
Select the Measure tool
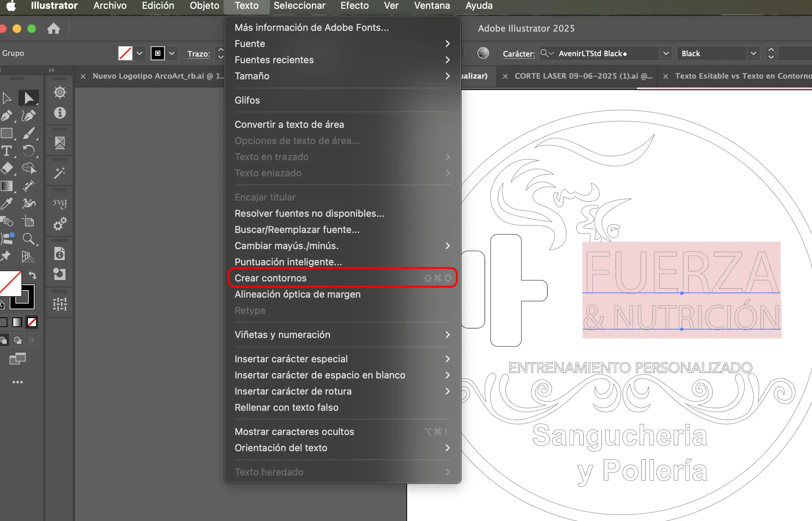(x=29, y=186)
